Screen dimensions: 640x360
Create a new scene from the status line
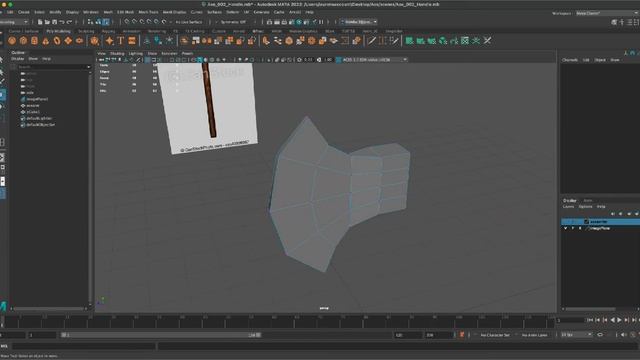[40, 22]
